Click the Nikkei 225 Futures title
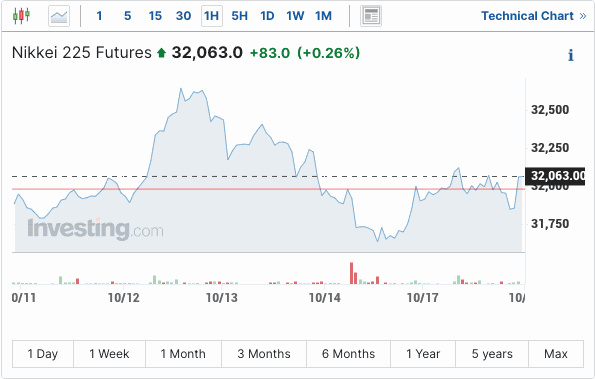Image resolution: width=595 pixels, height=379 pixels. [82, 53]
